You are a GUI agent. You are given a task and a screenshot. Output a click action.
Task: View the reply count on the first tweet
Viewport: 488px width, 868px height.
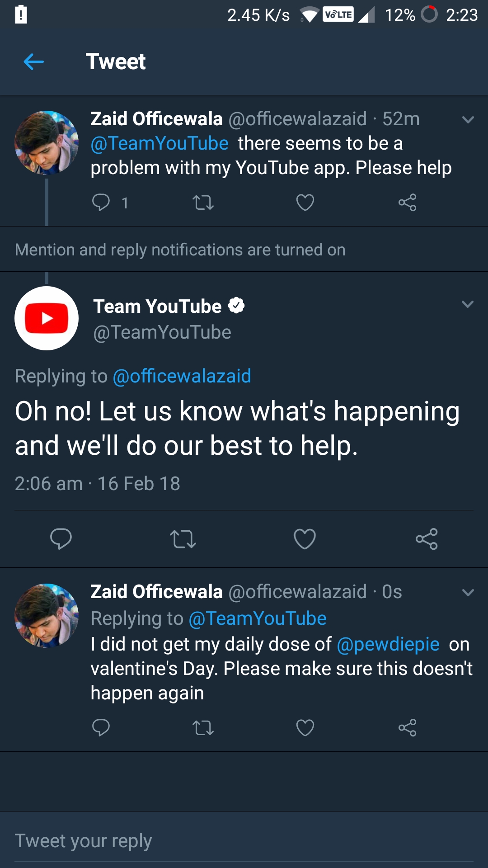click(125, 203)
